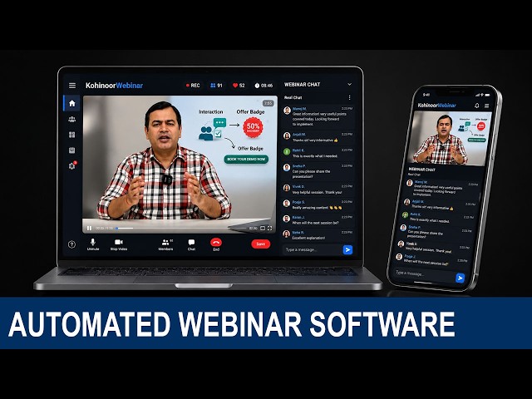Open the hamburger menu on phone
Viewport: 532px width, 399px height.
486,106
